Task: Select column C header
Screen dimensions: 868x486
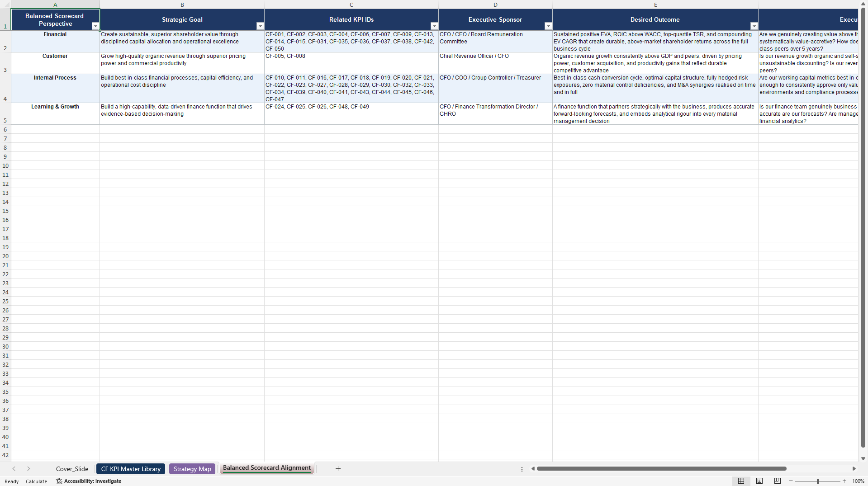Action: tap(351, 5)
